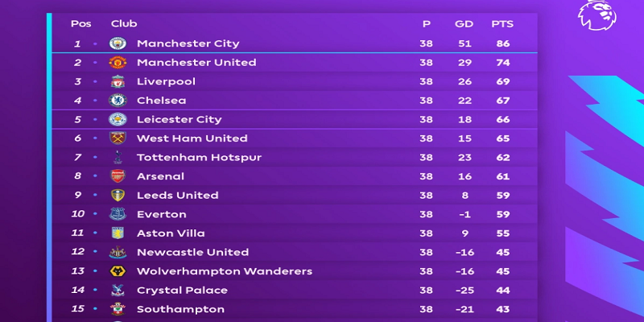The width and height of the screenshot is (644, 322).
Task: Click the Pos column header
Action: (x=80, y=24)
